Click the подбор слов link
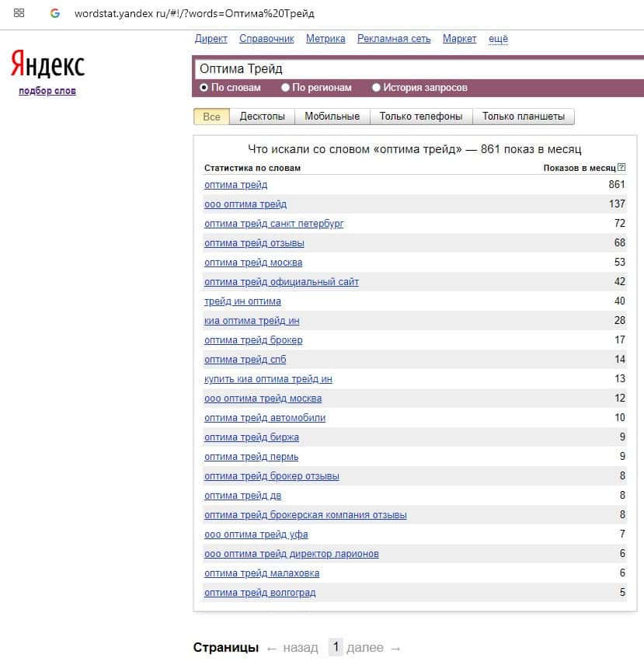 [x=47, y=91]
